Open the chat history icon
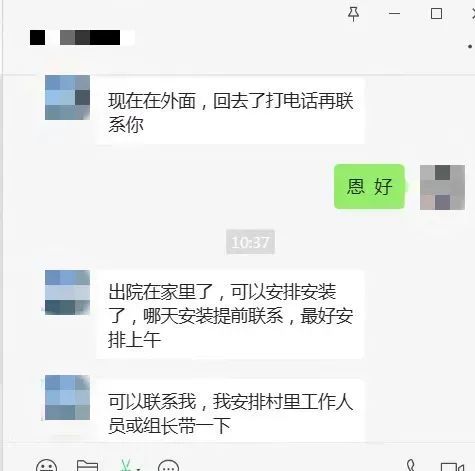Screen dimensions: 475x471 [x=168, y=466]
